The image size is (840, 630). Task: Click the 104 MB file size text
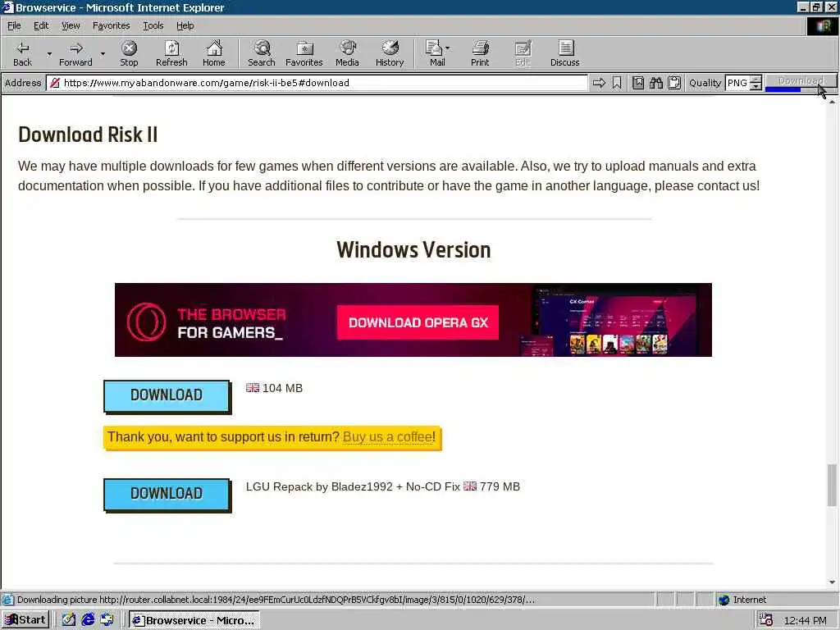pyautogui.click(x=282, y=388)
